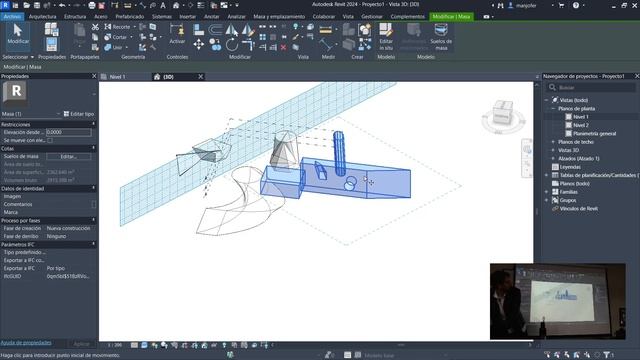Click the Aplicar button
Image resolution: width=640 pixels, height=360 pixels.
coord(82,344)
